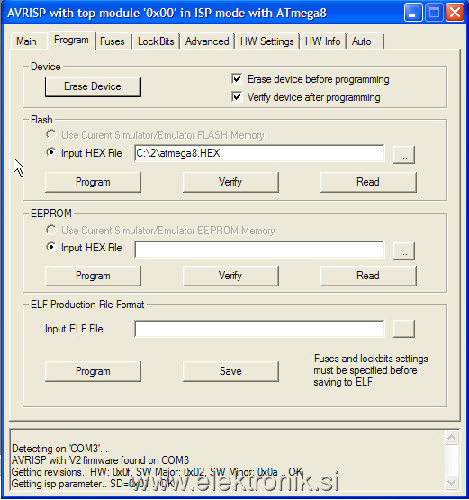
Task: Click the Flash HEX file path field
Action: [x=259, y=153]
